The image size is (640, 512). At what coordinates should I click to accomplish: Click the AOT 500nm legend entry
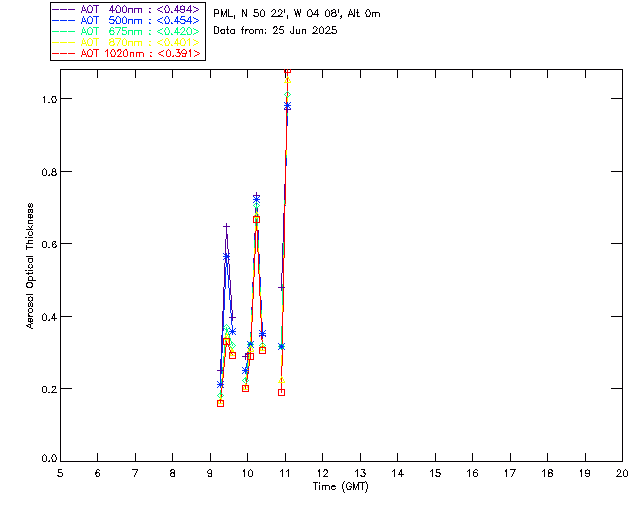pos(126,20)
